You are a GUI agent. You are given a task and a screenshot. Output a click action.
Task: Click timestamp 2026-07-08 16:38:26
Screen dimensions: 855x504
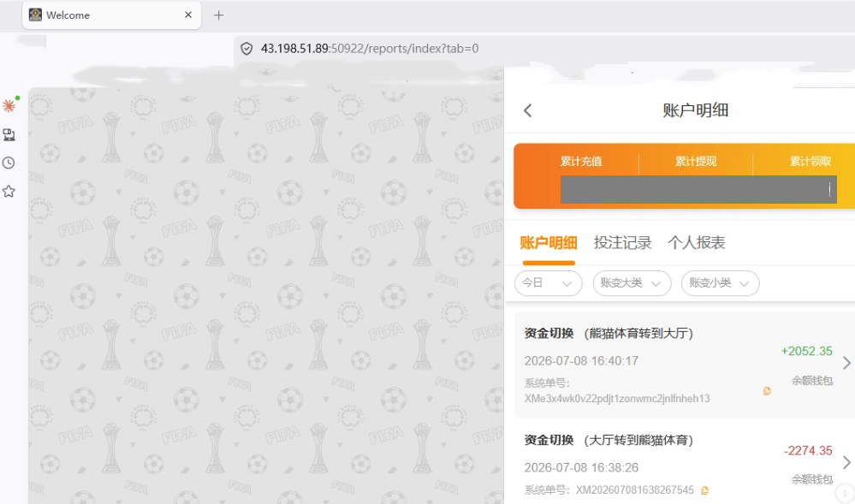pos(581,468)
